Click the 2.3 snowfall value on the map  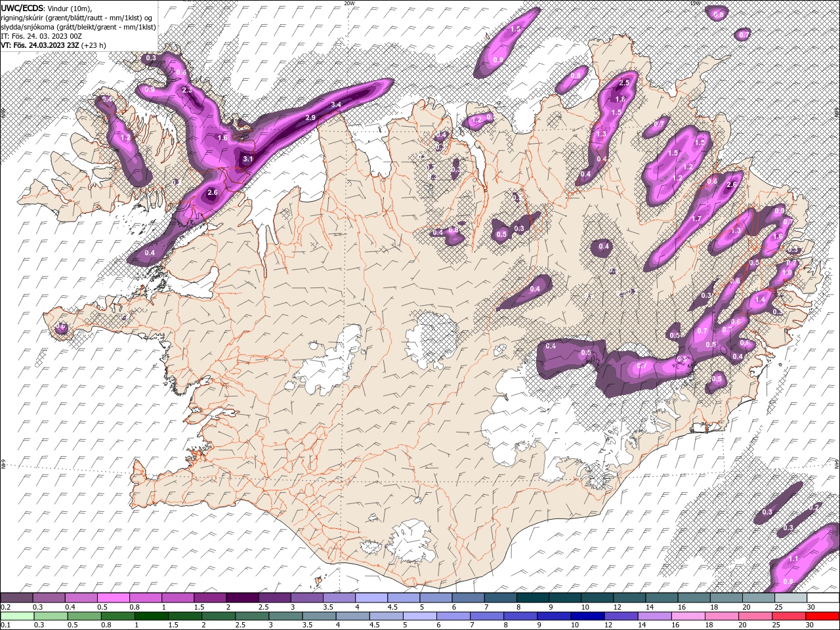tap(187, 90)
